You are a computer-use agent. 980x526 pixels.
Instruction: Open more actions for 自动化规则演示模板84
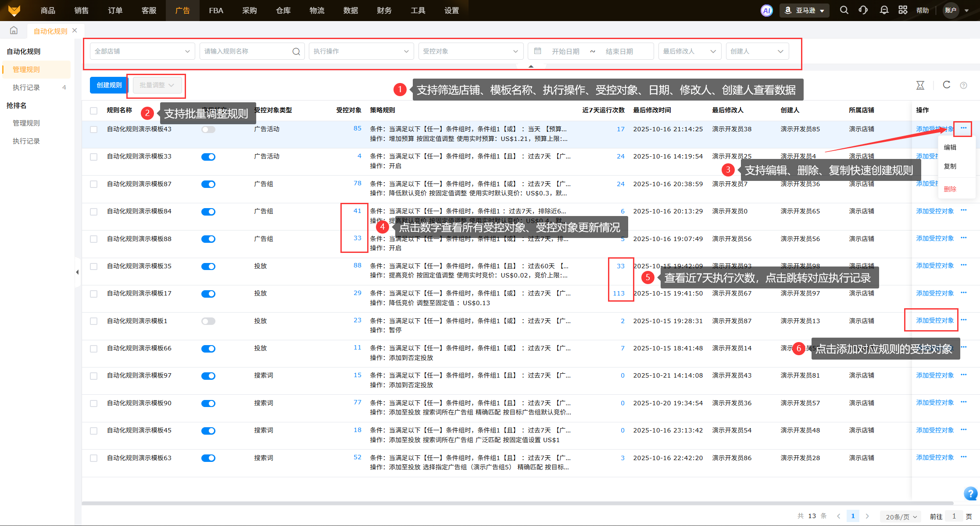click(963, 210)
